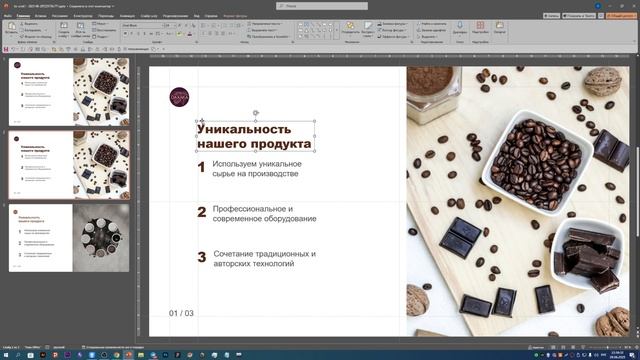Click the Underline formatting button
The width and height of the screenshot is (640, 360).
tap(138, 33)
